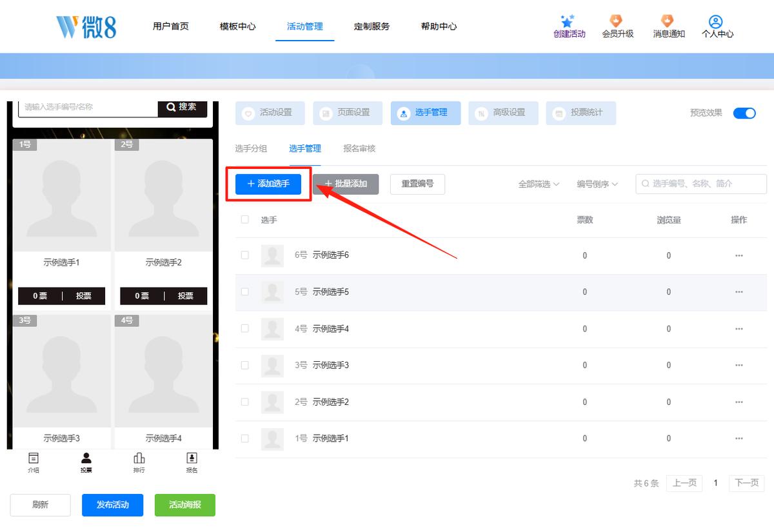Image resolution: width=774 pixels, height=532 pixels.
Task: Open the more actions icon for 示例选手5
Action: (x=739, y=292)
